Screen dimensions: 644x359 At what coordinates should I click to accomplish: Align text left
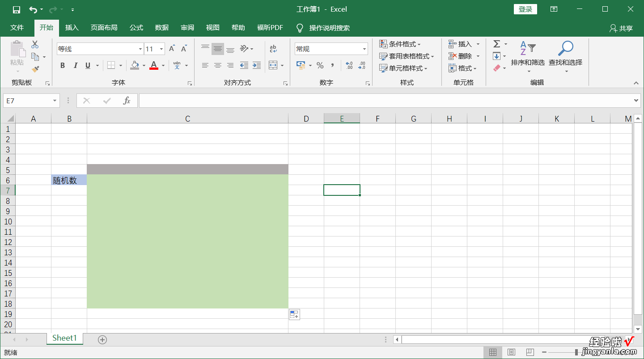(x=205, y=65)
